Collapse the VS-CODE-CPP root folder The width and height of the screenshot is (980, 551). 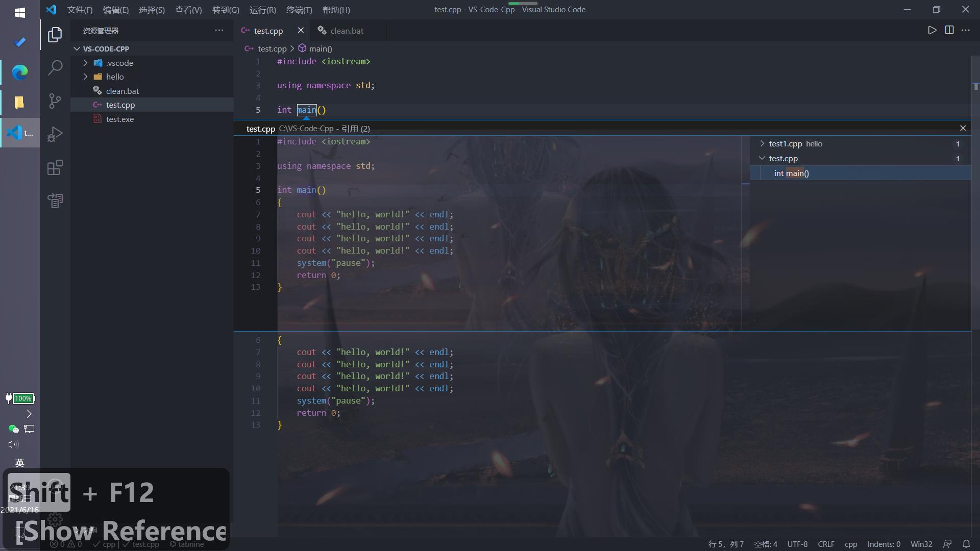(77, 49)
